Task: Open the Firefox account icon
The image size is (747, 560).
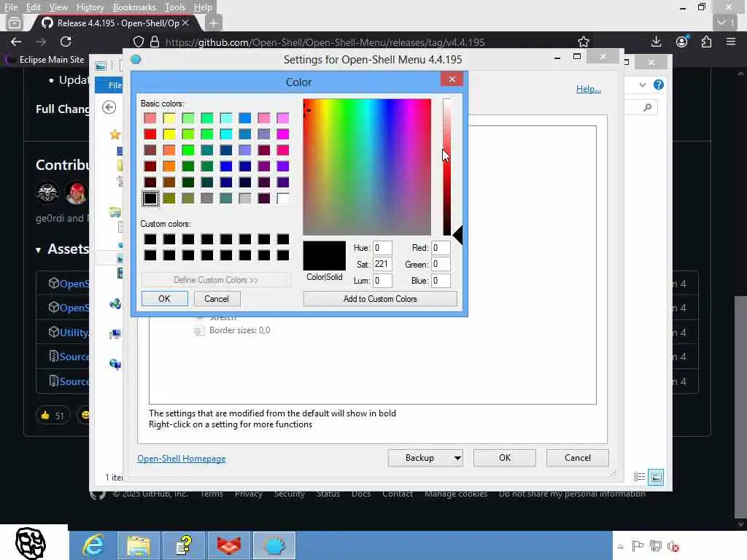Action: click(x=682, y=42)
